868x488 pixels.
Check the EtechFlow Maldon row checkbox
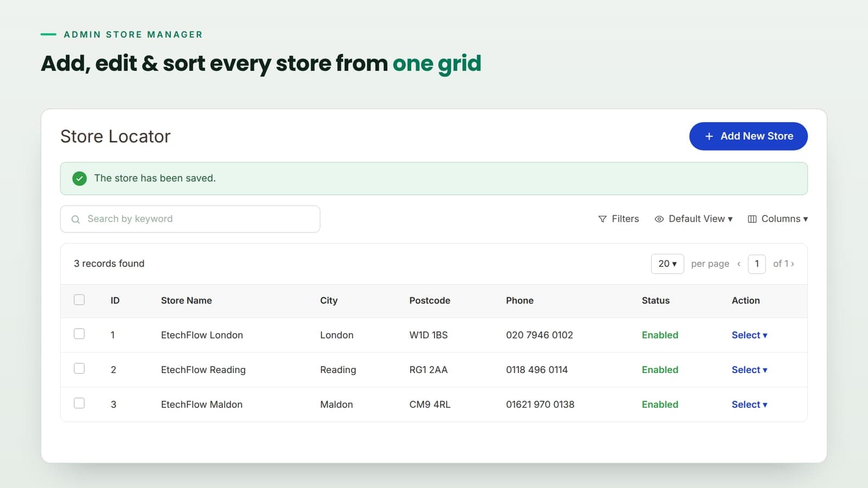(x=79, y=403)
